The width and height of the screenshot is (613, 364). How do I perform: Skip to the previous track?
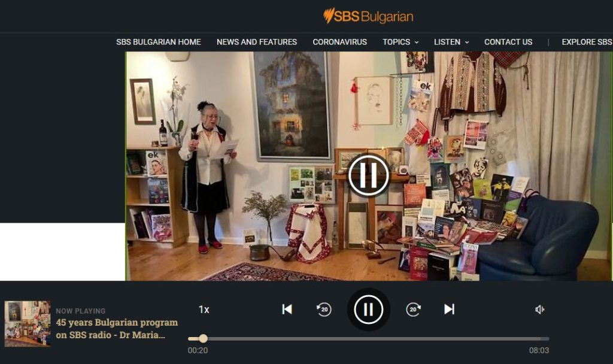[x=287, y=310]
